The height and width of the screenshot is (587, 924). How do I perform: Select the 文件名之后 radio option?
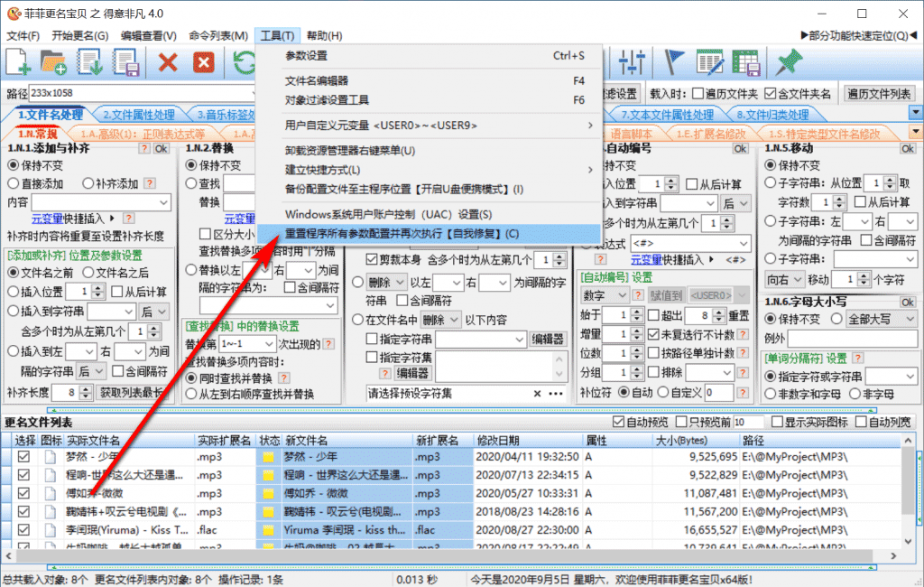pos(88,273)
